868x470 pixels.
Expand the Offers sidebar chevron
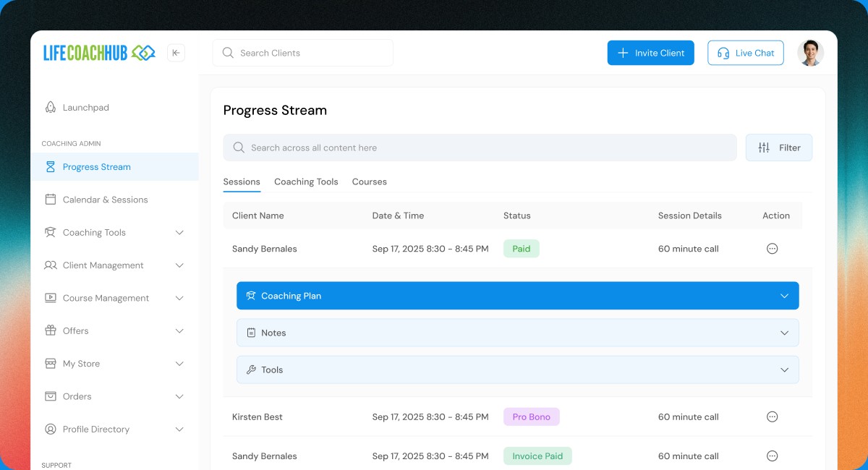(x=179, y=331)
